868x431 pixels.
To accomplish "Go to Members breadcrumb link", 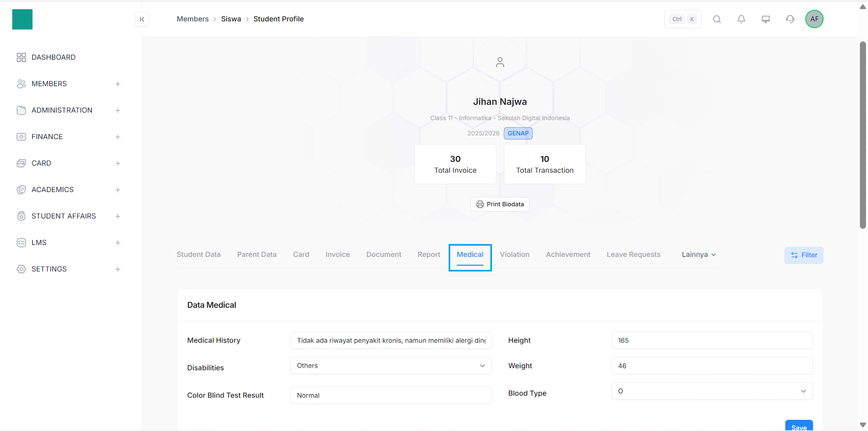I will pyautogui.click(x=192, y=19).
